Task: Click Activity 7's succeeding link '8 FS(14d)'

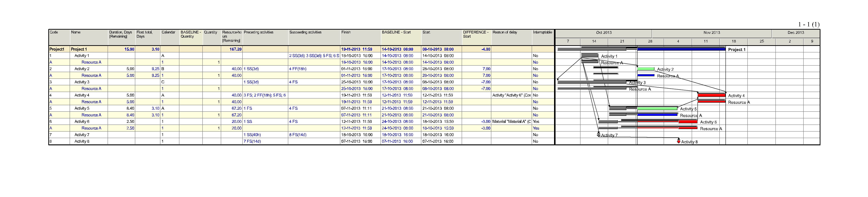Action: pos(297,135)
